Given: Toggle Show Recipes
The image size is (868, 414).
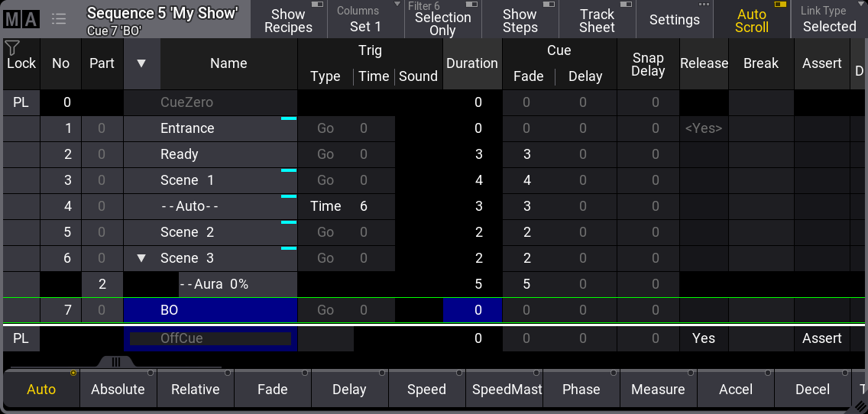Looking at the screenshot, I should click(x=288, y=20).
